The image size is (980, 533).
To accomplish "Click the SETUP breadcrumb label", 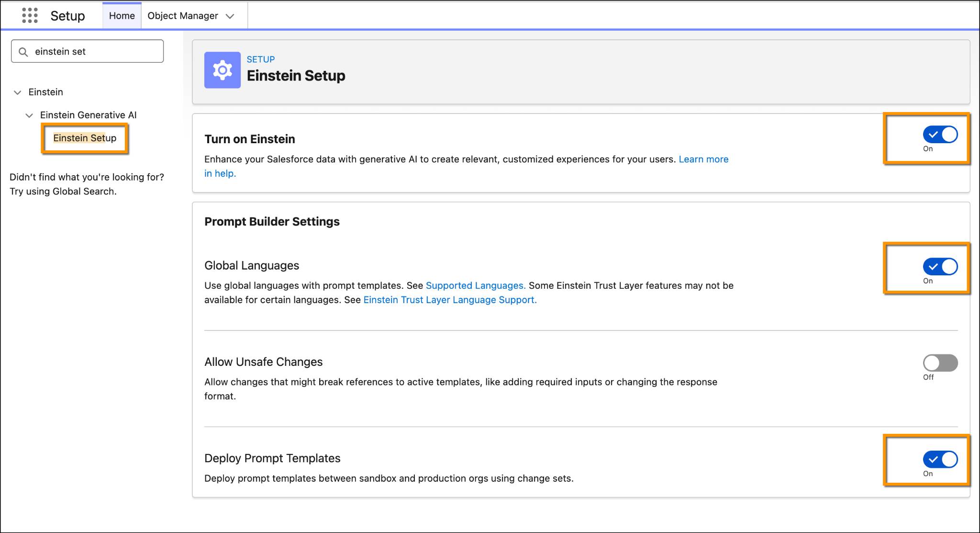I will (x=261, y=59).
